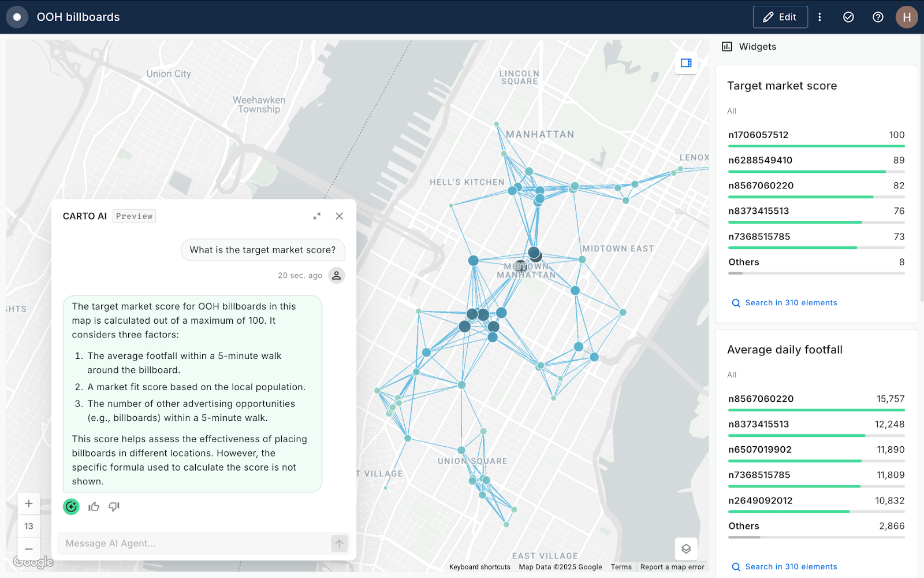Click the Report a map error link
Viewport: 924px width, 578px height.
coord(672,567)
